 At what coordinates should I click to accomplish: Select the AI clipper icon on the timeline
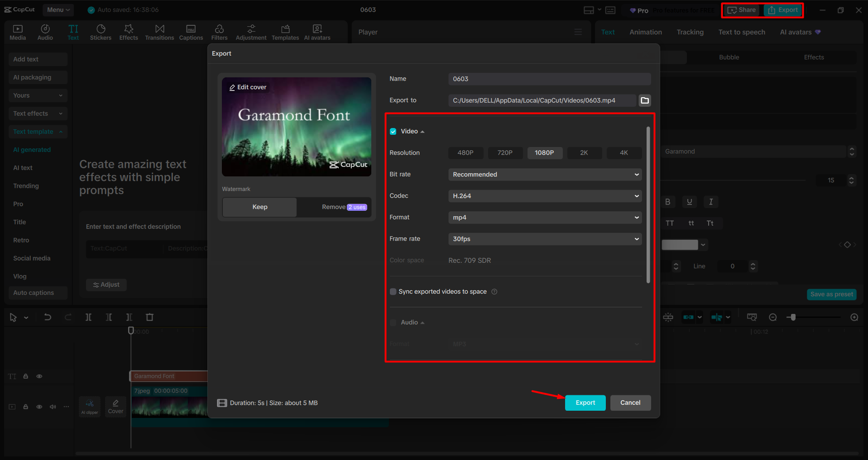coord(89,406)
